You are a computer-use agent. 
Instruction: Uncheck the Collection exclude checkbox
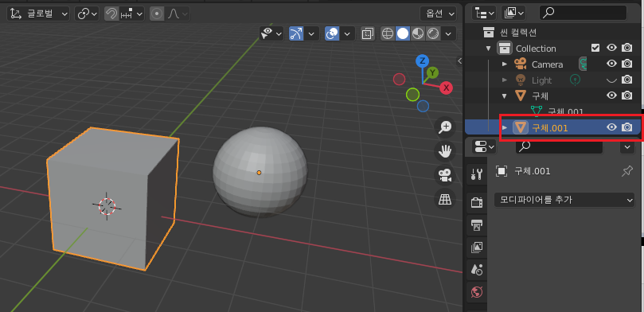[x=595, y=48]
